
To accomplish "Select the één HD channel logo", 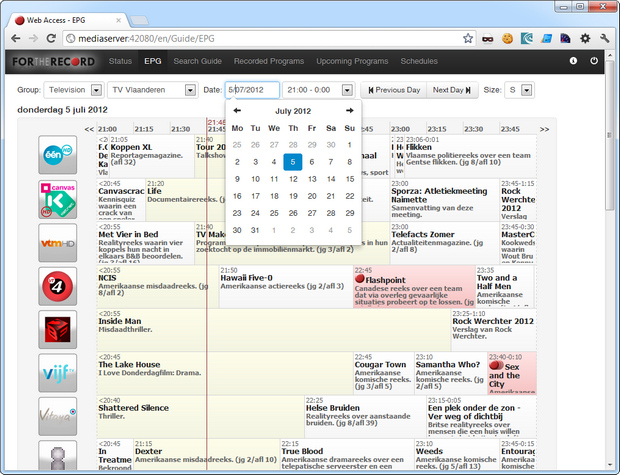I will point(58,155).
